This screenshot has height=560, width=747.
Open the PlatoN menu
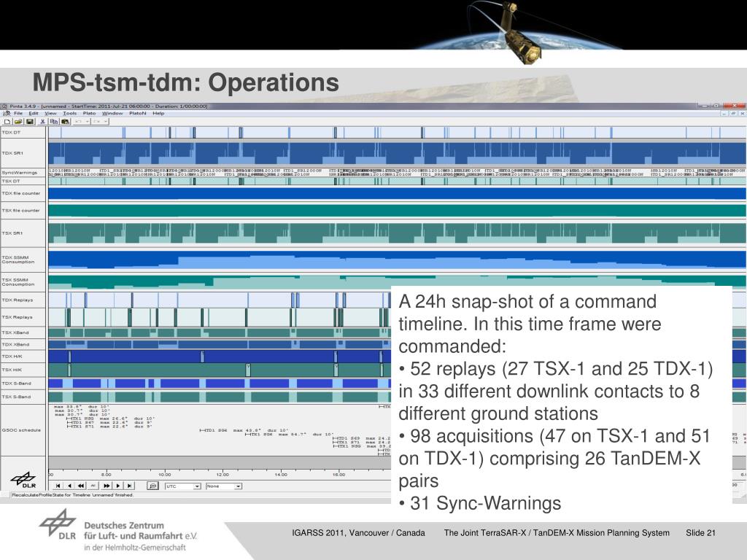[138, 113]
